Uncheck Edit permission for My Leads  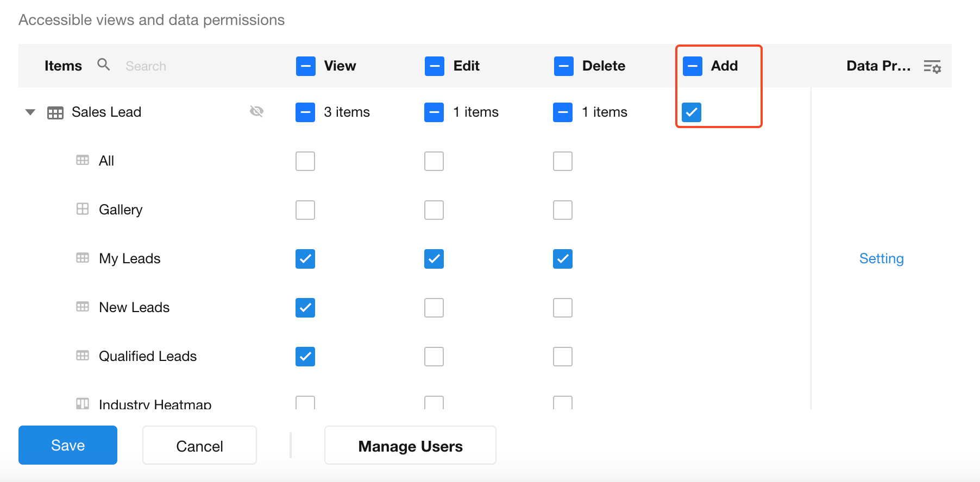(434, 259)
